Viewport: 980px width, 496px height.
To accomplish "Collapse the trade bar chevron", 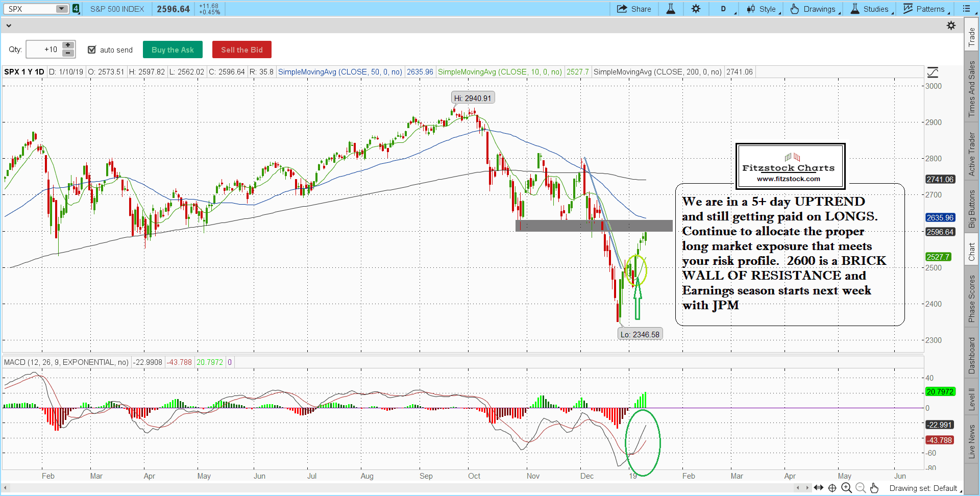I will tap(9, 26).
